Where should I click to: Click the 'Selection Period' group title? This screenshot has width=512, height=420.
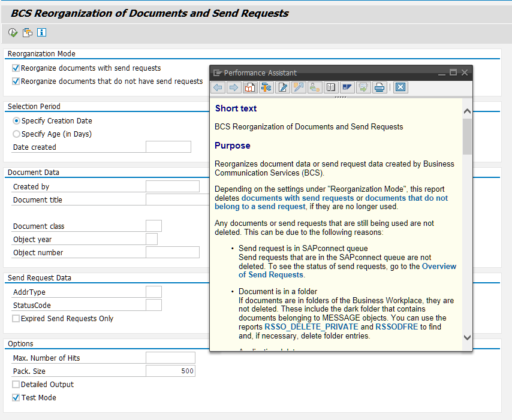pyautogui.click(x=34, y=107)
